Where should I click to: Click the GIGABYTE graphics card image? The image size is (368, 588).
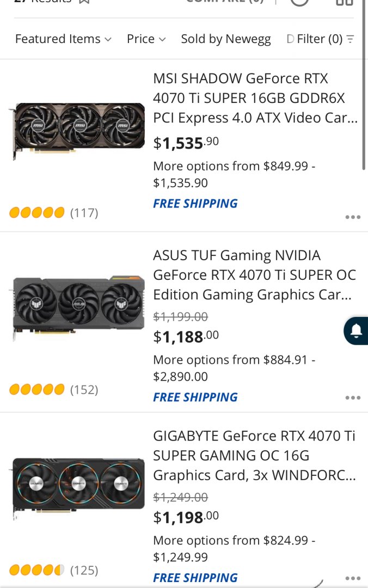pos(78,486)
